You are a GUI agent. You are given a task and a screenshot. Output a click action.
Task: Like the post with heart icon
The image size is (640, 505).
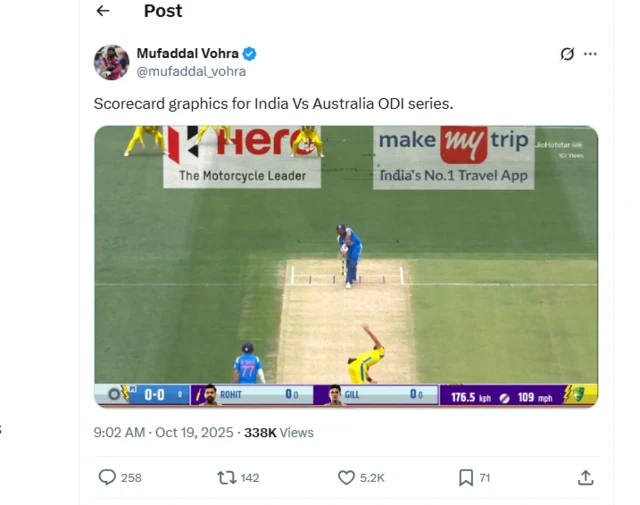click(x=346, y=478)
